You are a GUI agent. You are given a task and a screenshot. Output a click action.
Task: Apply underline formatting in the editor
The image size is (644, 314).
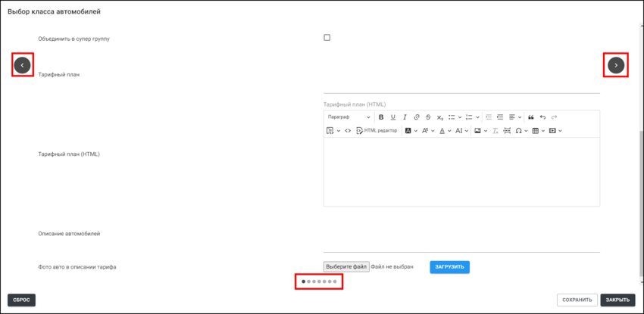[393, 117]
